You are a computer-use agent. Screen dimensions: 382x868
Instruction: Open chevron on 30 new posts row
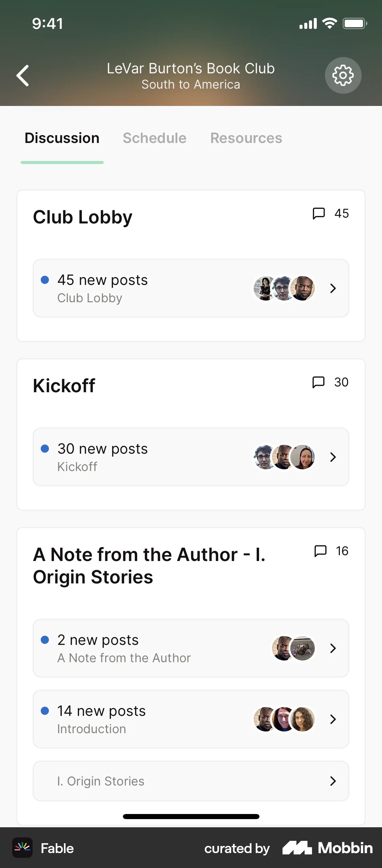pyautogui.click(x=333, y=457)
